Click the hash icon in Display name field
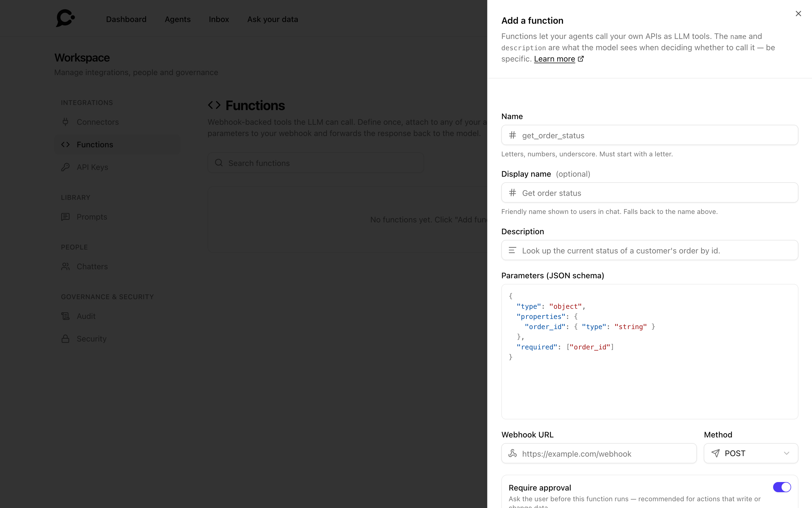Viewport: 812px width, 508px height. click(x=512, y=192)
